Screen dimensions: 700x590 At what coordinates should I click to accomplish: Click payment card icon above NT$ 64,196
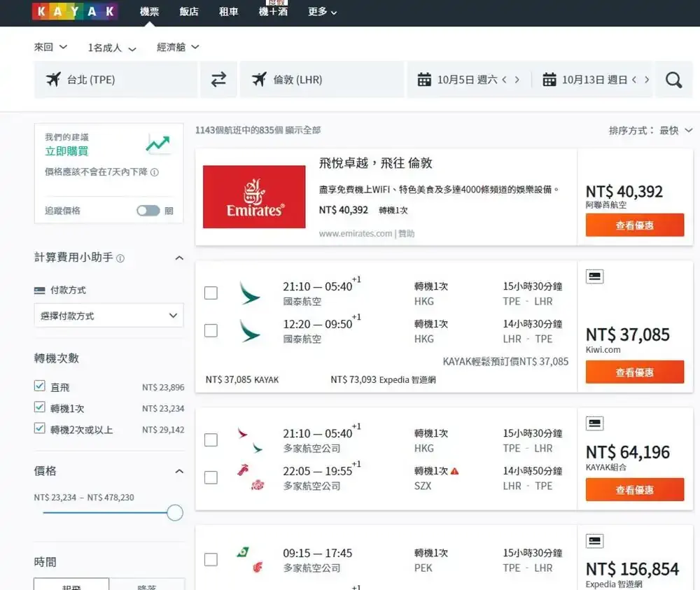pyautogui.click(x=594, y=423)
